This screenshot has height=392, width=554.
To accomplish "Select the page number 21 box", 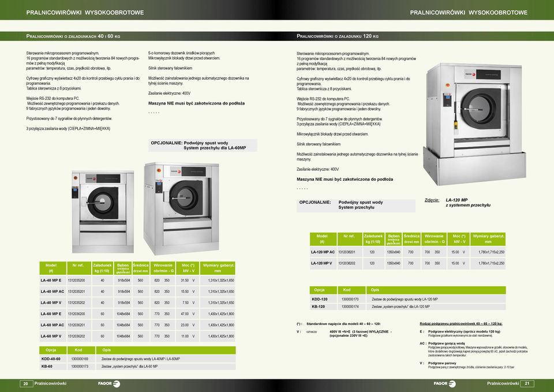I will (x=527, y=383).
